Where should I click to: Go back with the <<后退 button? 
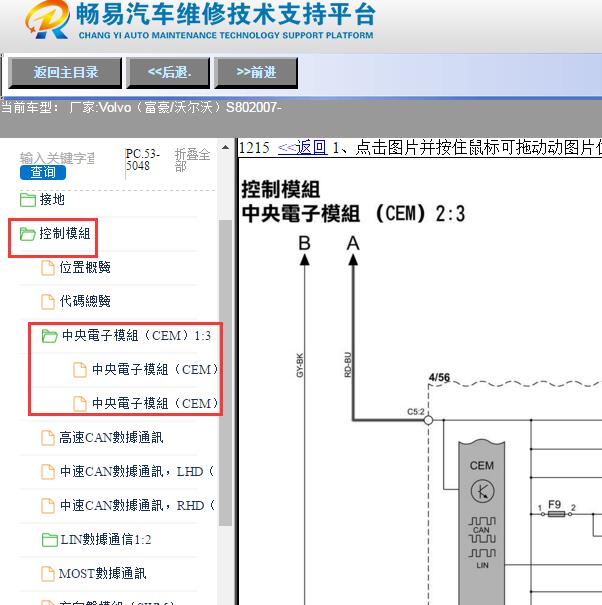coord(168,73)
